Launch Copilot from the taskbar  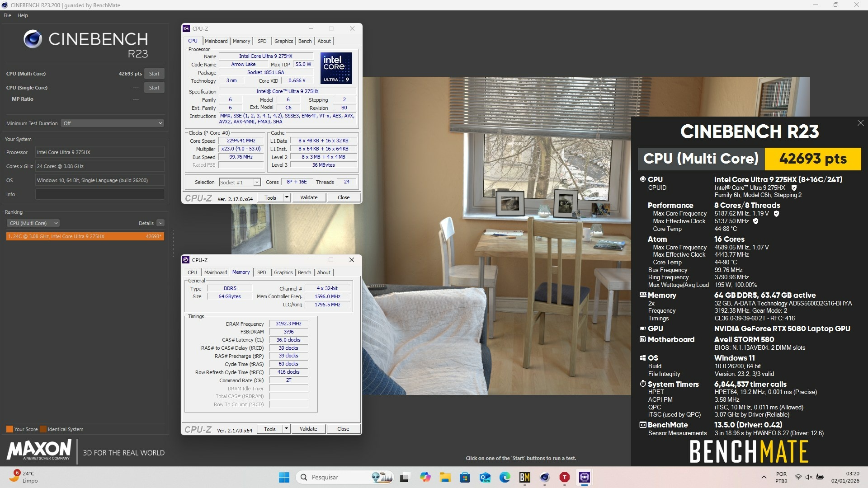pos(425,477)
